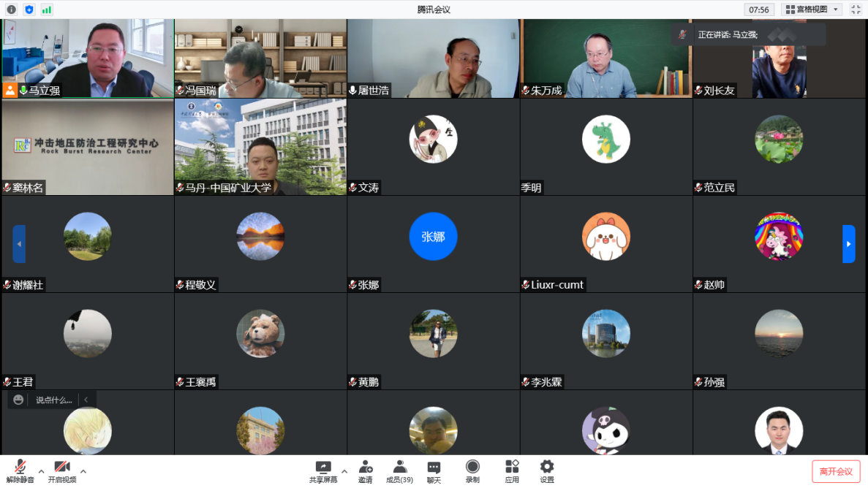Image resolution: width=868 pixels, height=488 pixels.
Task: Open Members (成员) list with 39 participants
Action: (x=399, y=471)
